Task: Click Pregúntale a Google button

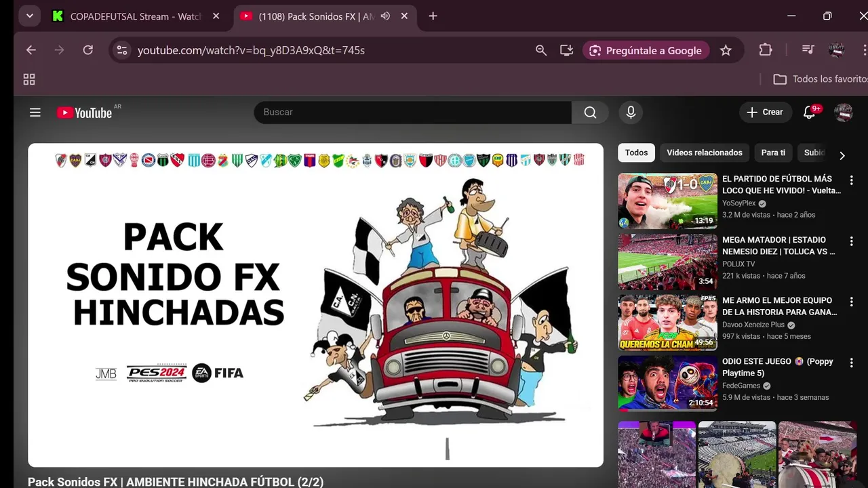Action: pyautogui.click(x=646, y=50)
